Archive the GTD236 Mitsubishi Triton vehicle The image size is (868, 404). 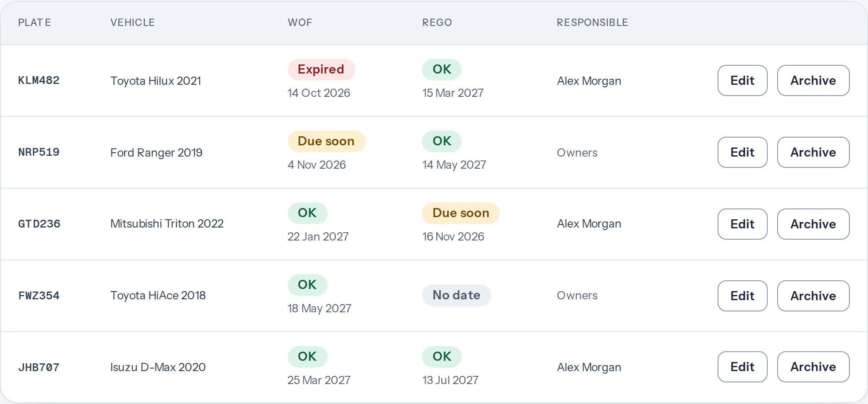(x=813, y=224)
